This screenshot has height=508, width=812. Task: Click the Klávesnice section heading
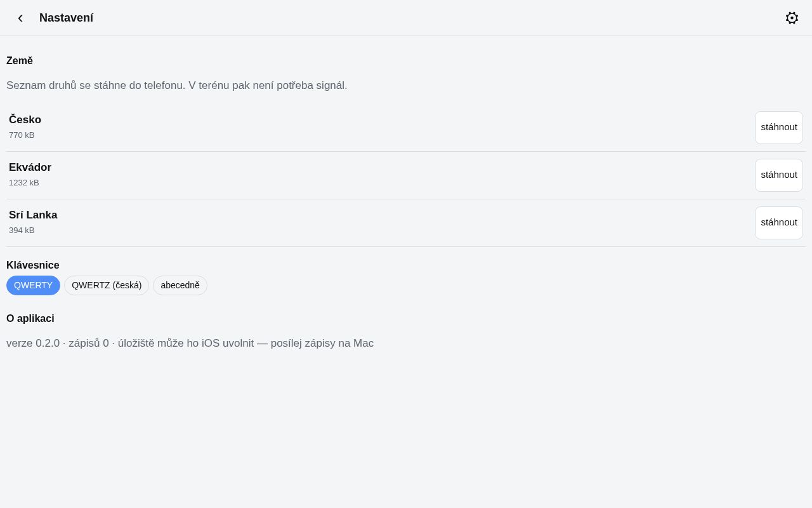[x=33, y=265]
